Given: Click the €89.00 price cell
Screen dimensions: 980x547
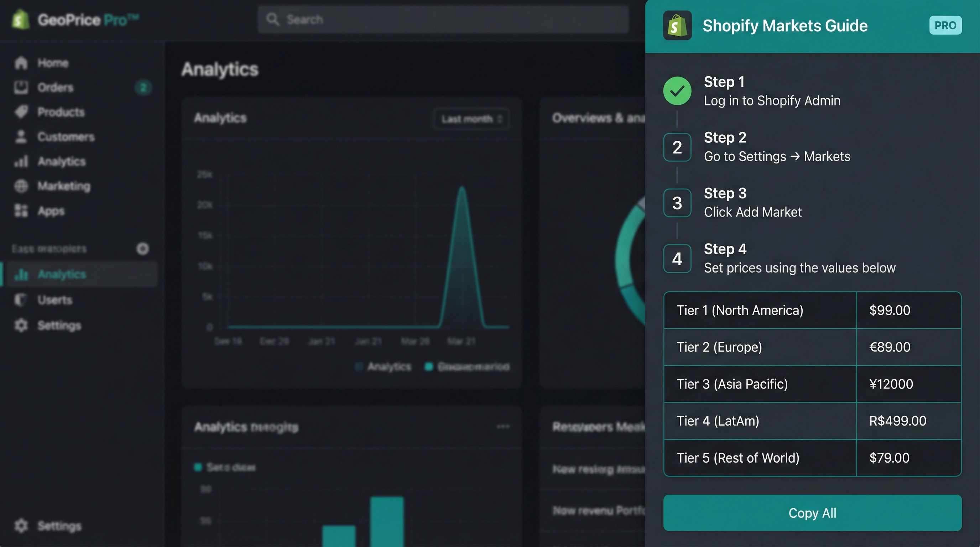Looking at the screenshot, I should 909,347.
